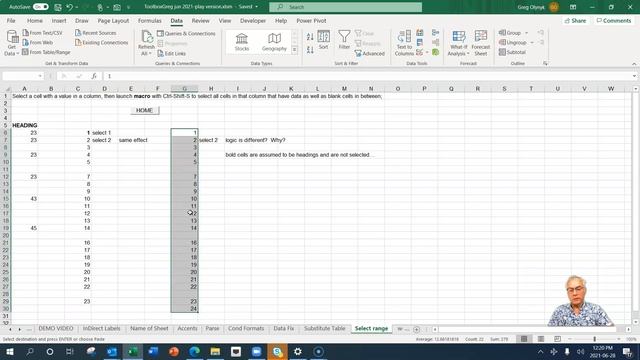Open Recent Sources

pos(96,33)
